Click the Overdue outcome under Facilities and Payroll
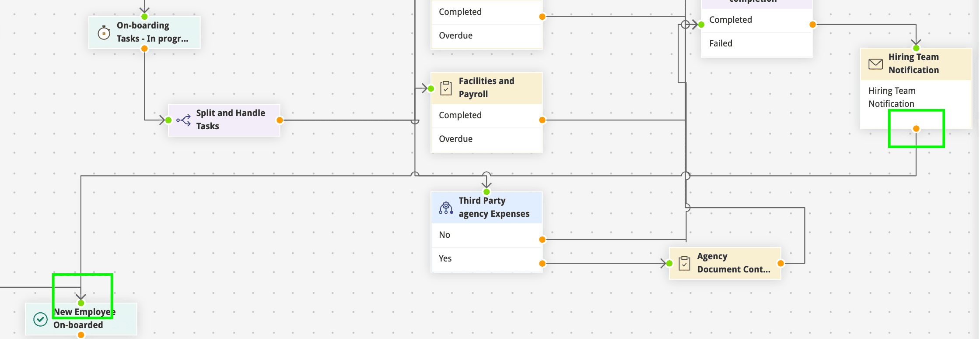 point(455,139)
